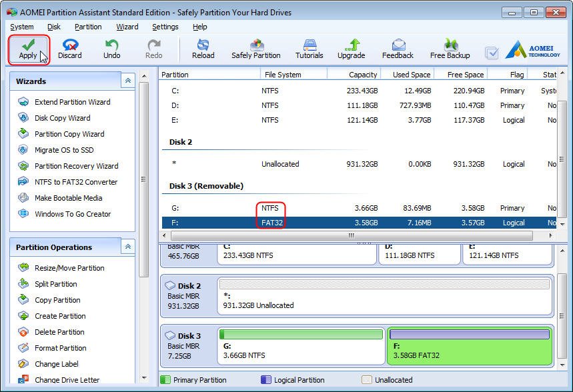Click the G: 3.66GB NTFS disk map block
This screenshot has width=573, height=392.
click(x=301, y=346)
